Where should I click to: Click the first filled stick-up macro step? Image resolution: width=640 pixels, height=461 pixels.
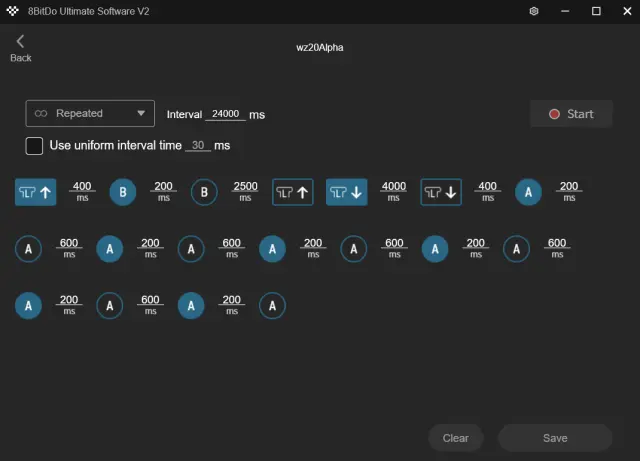[x=35, y=192]
